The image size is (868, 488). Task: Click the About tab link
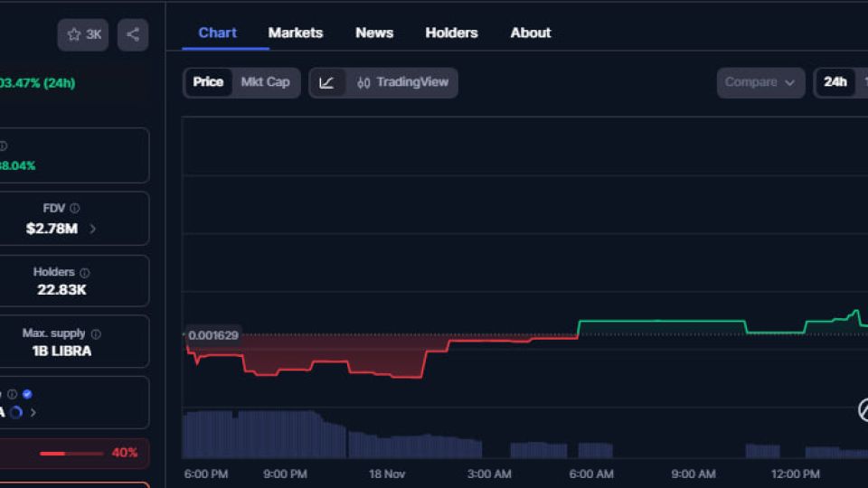point(530,33)
